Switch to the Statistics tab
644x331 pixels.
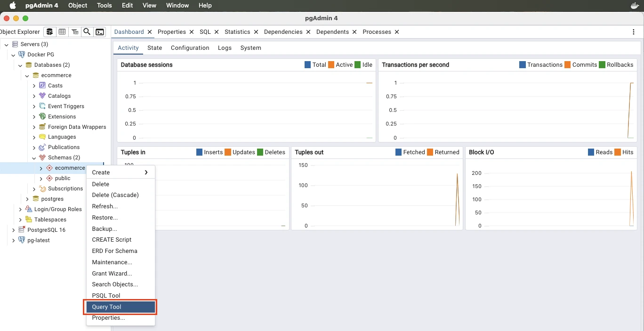(x=237, y=32)
